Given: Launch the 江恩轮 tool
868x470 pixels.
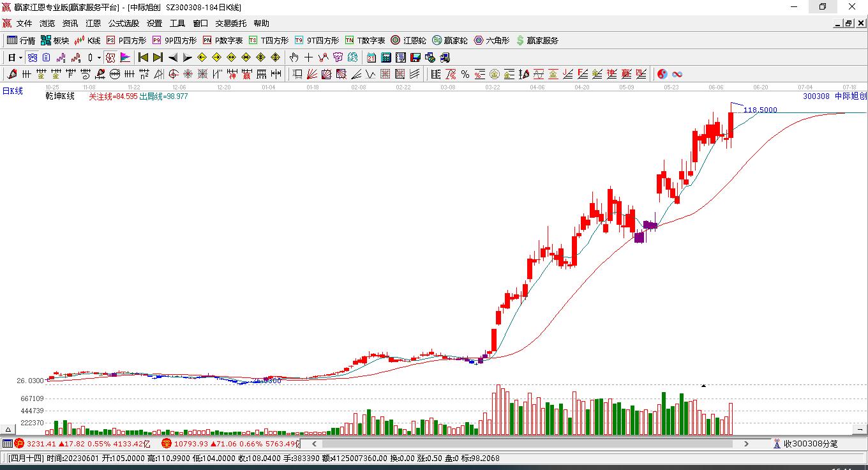Looking at the screenshot, I should [x=408, y=40].
